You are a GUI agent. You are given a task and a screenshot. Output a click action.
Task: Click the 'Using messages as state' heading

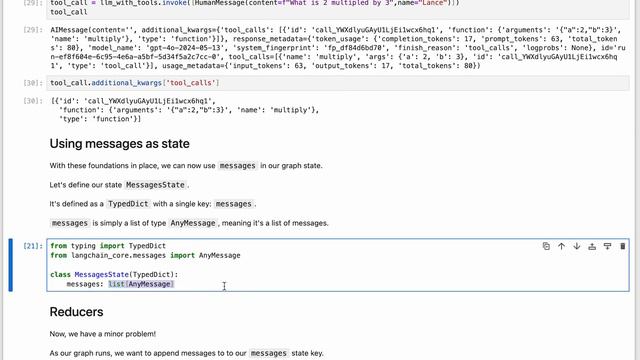pyautogui.click(x=120, y=144)
